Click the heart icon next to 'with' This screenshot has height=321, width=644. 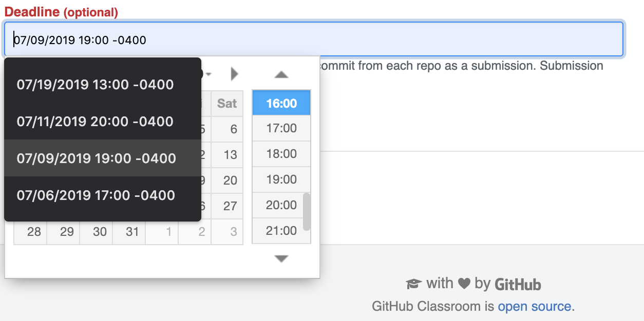[x=465, y=283]
